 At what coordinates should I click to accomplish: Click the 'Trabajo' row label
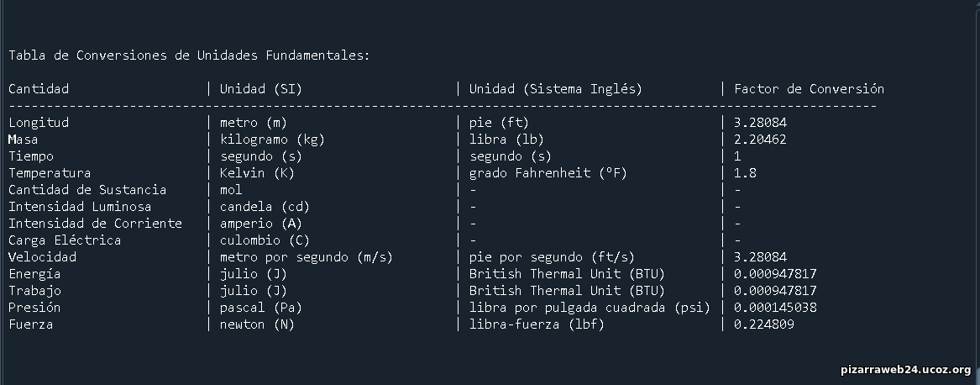34,291
